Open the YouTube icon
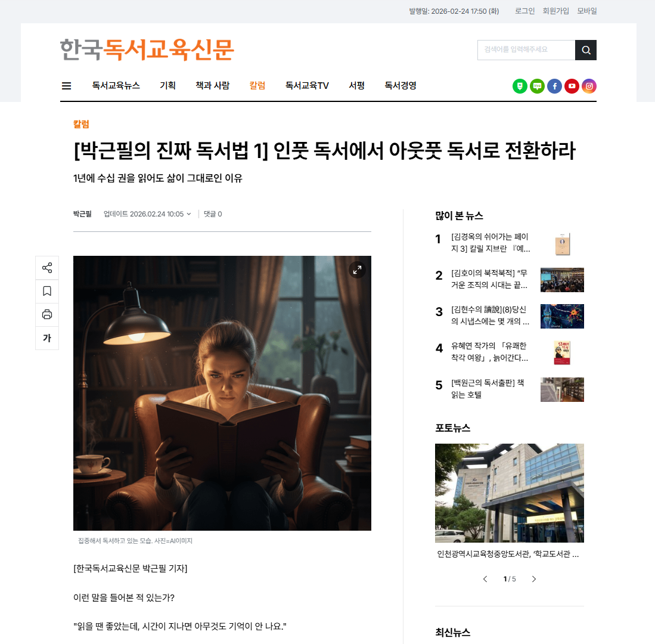Image resolution: width=655 pixels, height=644 pixels. [x=572, y=86]
